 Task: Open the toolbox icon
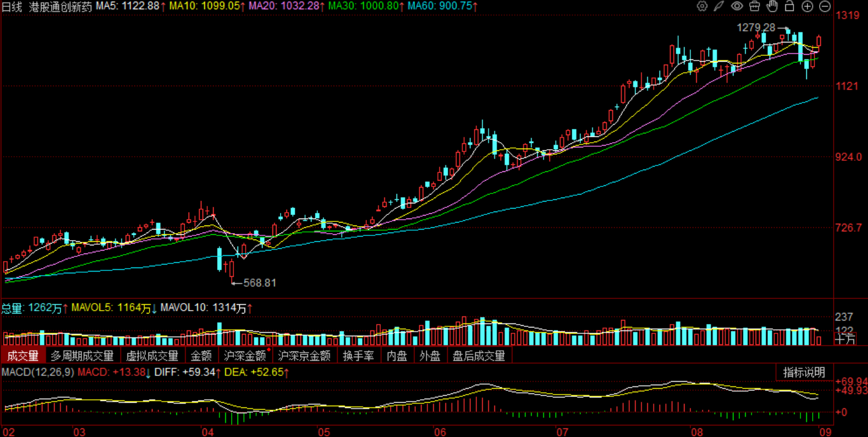coord(754,6)
